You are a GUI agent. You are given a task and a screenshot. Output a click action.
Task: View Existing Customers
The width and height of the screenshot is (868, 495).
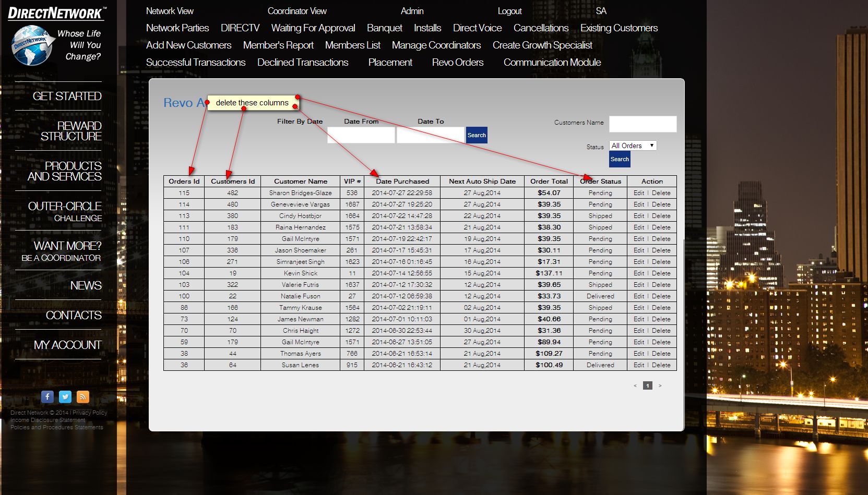pos(619,28)
